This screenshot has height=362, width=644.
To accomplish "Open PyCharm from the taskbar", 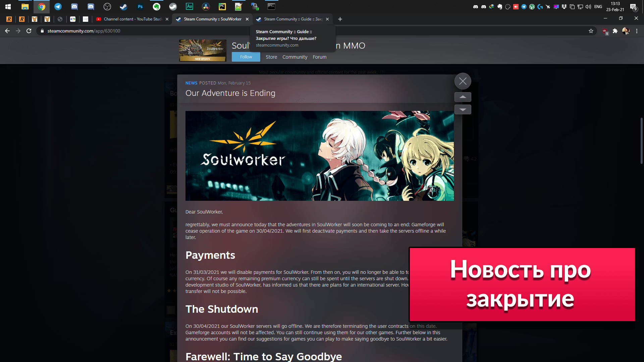I will (222, 6).
